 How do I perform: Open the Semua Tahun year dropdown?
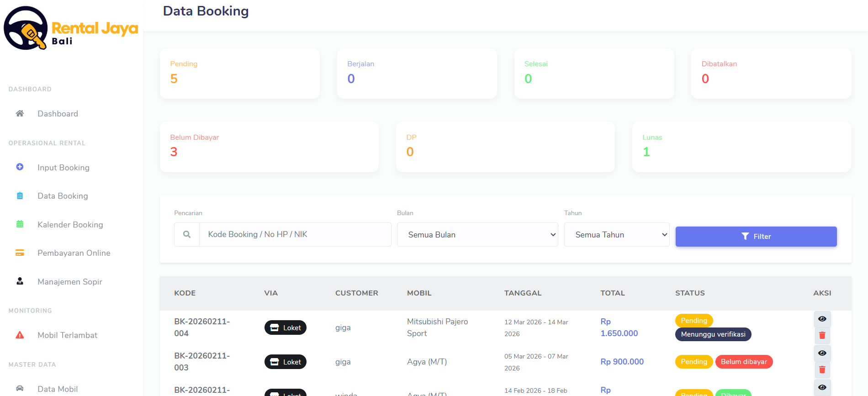click(x=616, y=235)
